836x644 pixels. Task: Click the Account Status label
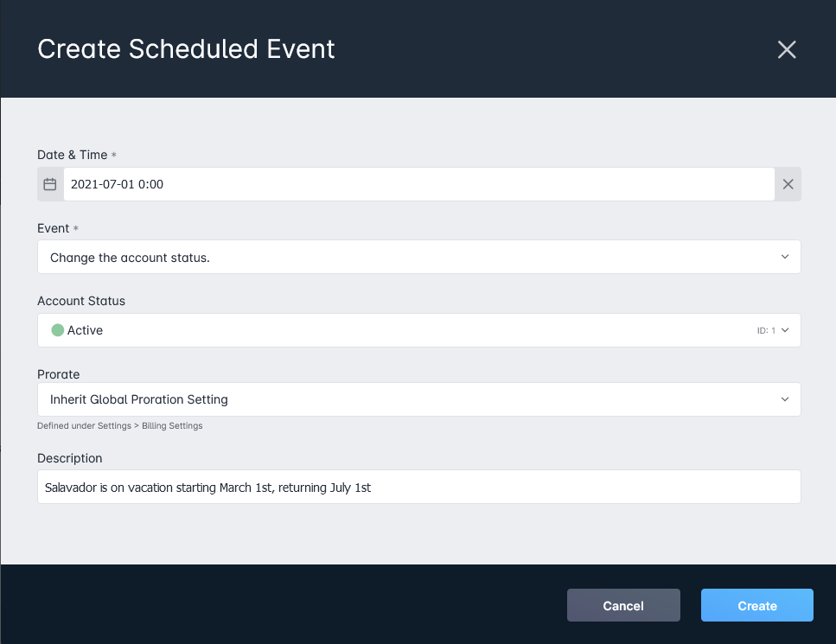pos(81,301)
